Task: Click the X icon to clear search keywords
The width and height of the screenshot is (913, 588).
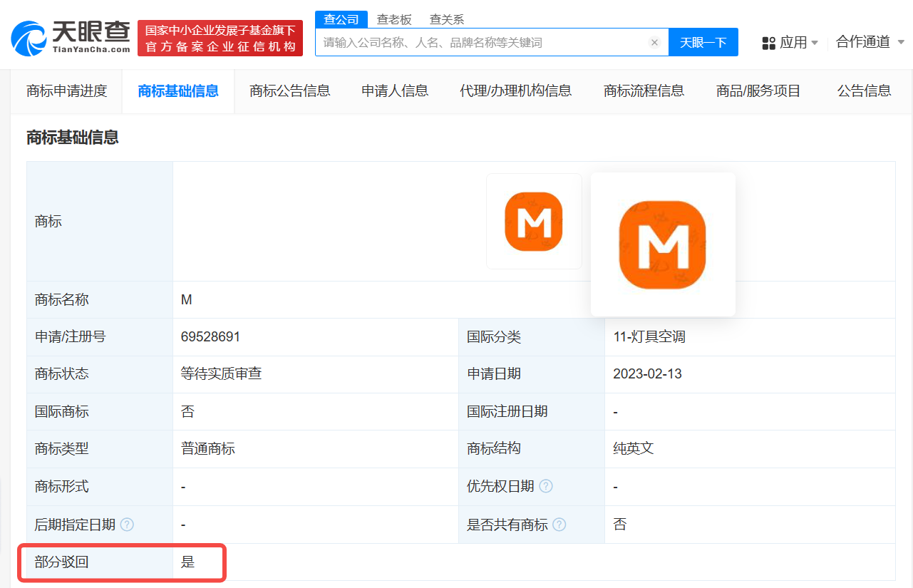Action: [x=654, y=42]
